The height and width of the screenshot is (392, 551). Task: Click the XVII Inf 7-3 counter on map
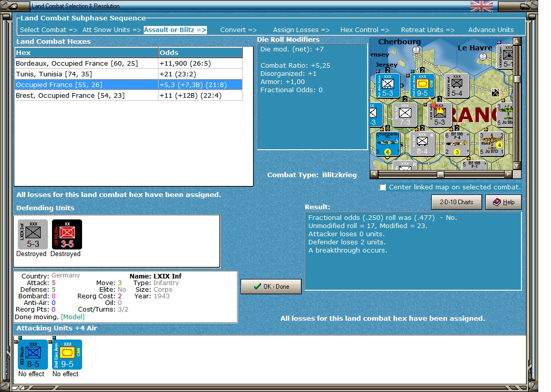(x=405, y=115)
